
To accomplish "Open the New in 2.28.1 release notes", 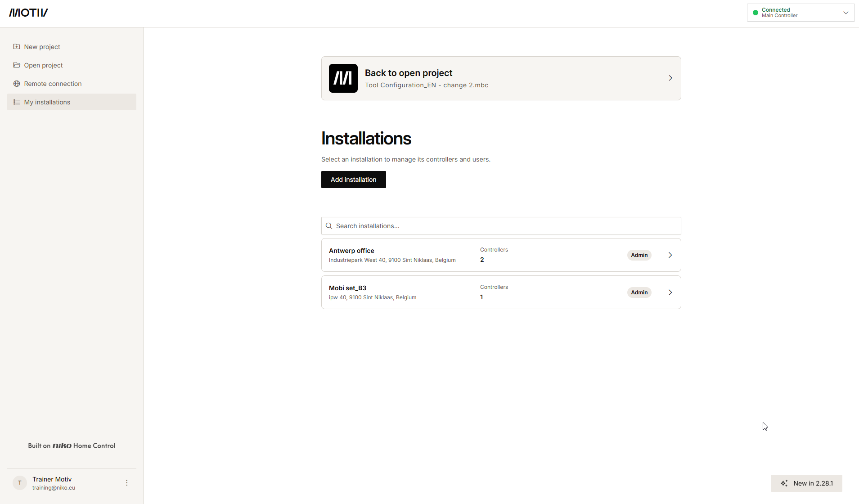I will pyautogui.click(x=806, y=483).
